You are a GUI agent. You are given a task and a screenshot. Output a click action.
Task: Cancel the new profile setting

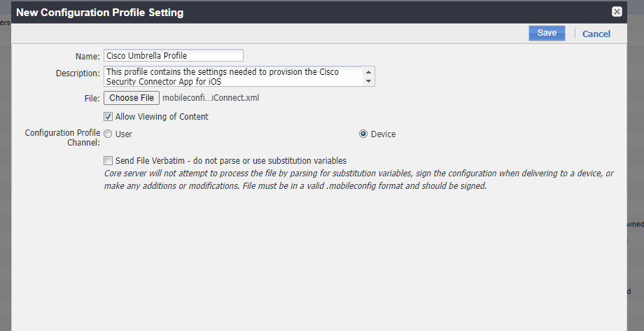coord(596,34)
